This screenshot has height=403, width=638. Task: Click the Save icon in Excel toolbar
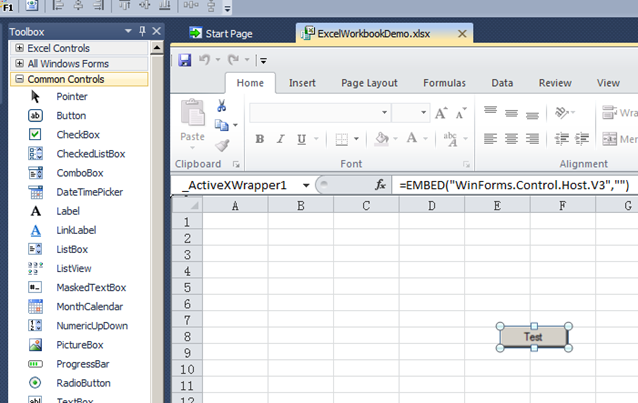(185, 60)
